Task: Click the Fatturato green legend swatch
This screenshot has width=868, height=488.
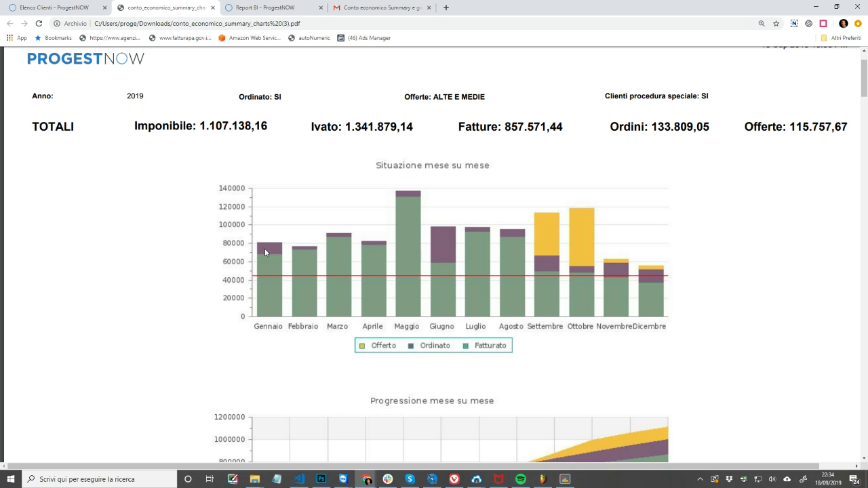Action: [465, 346]
